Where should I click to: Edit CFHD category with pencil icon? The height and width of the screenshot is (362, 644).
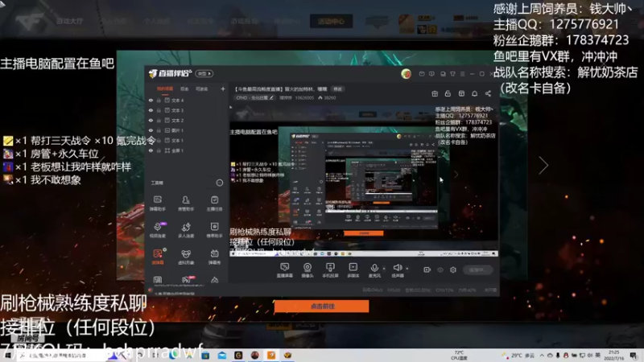271,97
